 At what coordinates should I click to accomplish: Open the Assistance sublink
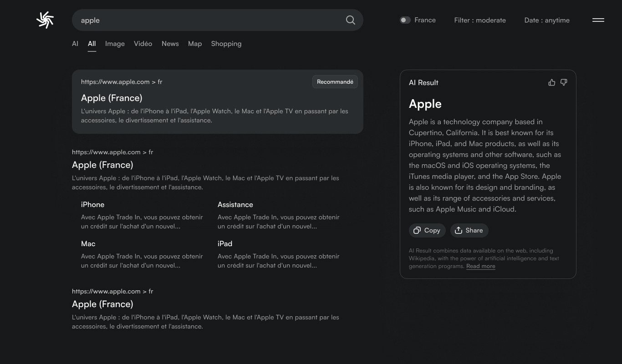point(235,205)
